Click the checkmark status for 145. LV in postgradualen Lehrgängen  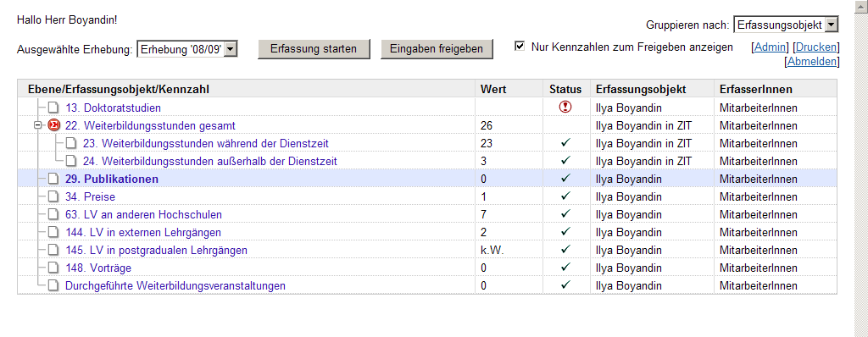tap(565, 249)
